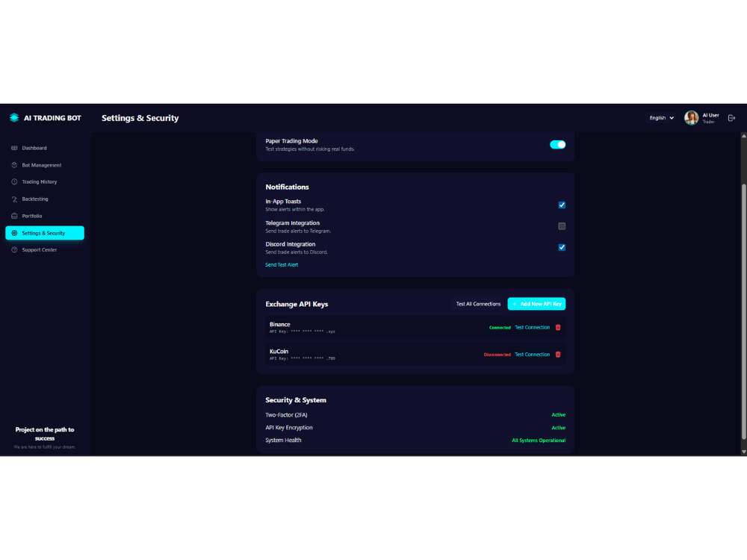Click the Exchange API Keys heading
The width and height of the screenshot is (747, 560).
tap(297, 305)
